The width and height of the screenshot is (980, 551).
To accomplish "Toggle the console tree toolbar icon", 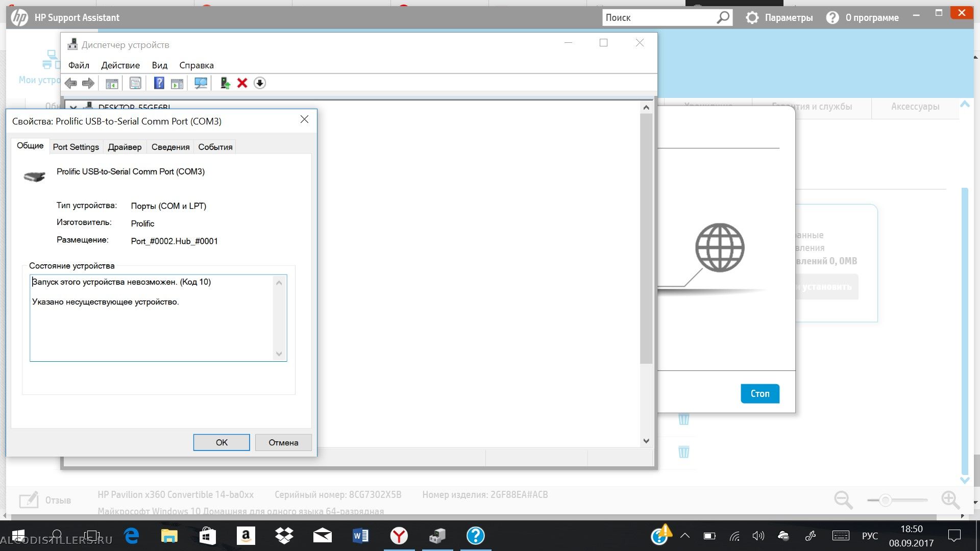I will (112, 83).
